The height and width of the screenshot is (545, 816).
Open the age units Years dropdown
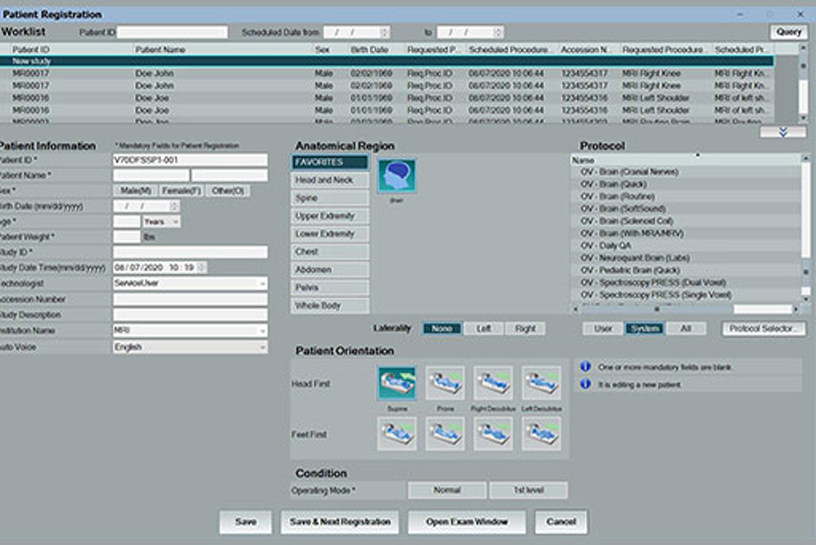point(161,221)
